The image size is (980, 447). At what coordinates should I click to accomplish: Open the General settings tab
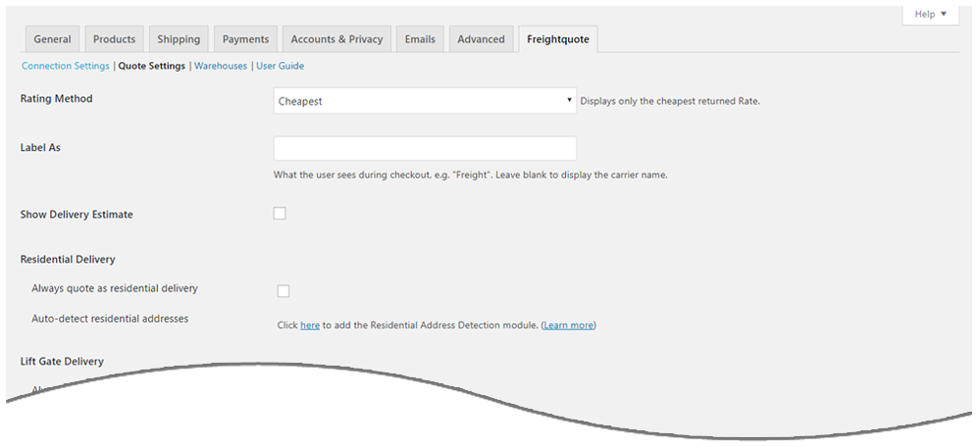coord(52,39)
